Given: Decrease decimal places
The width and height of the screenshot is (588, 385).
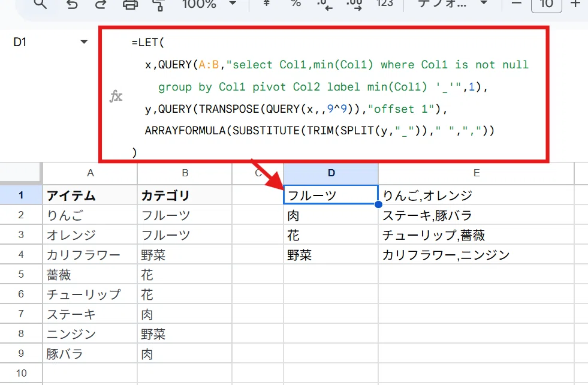Looking at the screenshot, I should point(325,5).
